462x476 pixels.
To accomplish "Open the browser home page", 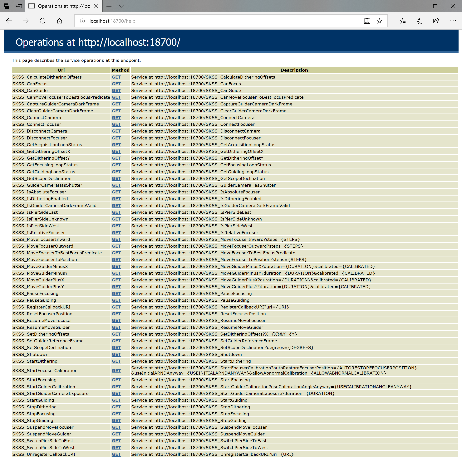I will [x=59, y=21].
